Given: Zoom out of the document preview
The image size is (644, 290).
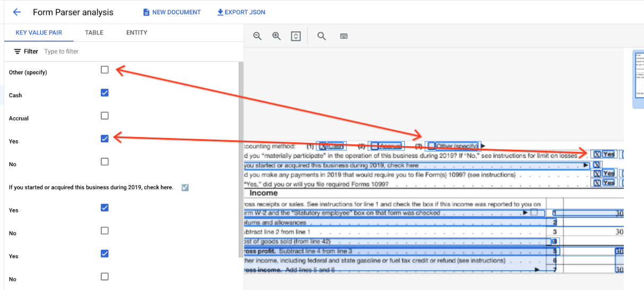Looking at the screenshot, I should pos(257,36).
